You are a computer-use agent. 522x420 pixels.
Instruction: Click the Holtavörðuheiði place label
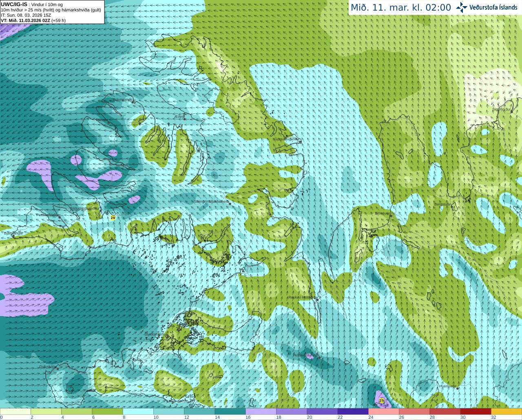pos(306,355)
